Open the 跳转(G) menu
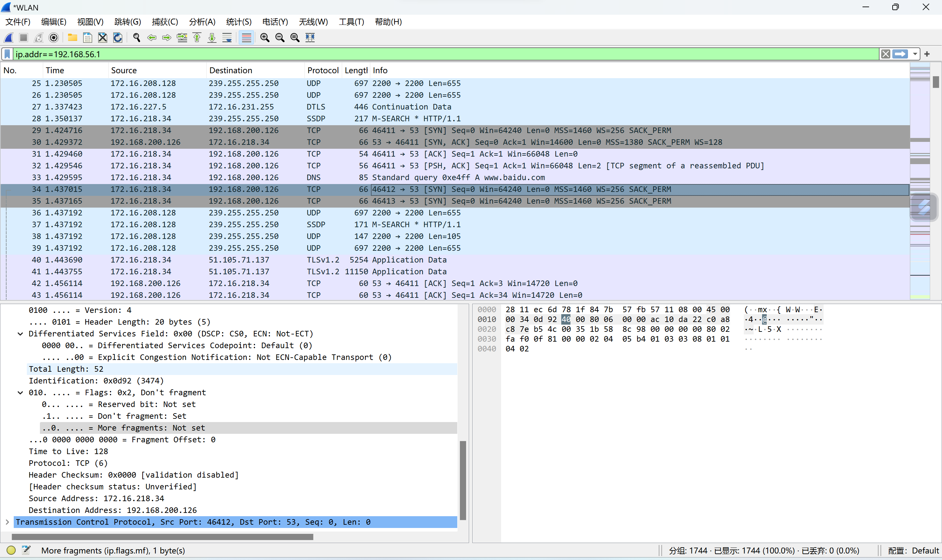 tap(128, 22)
